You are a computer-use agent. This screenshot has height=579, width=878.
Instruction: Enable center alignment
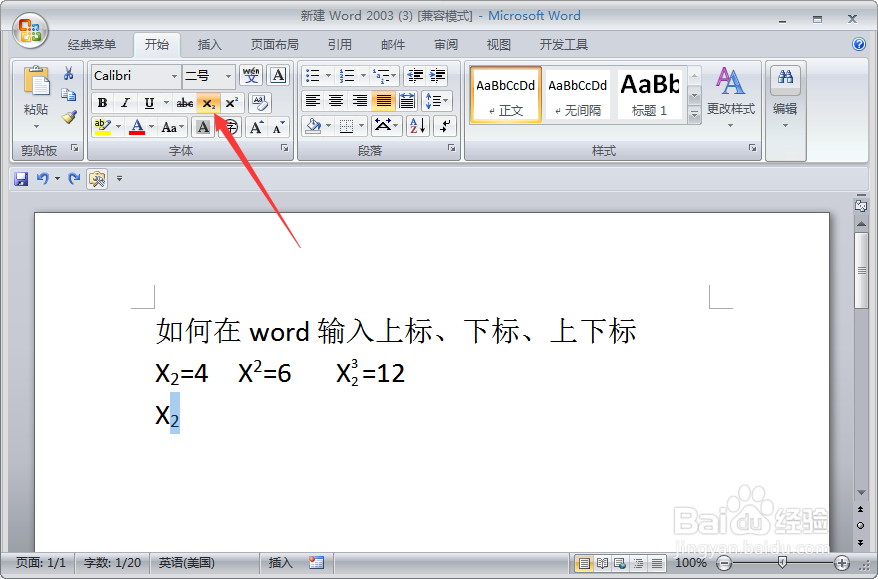coord(335,100)
